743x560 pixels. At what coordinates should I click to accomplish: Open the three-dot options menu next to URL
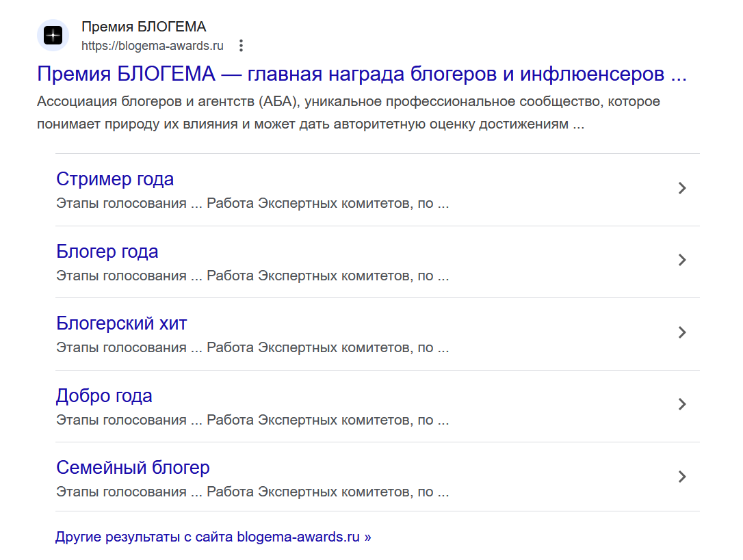pos(242,46)
